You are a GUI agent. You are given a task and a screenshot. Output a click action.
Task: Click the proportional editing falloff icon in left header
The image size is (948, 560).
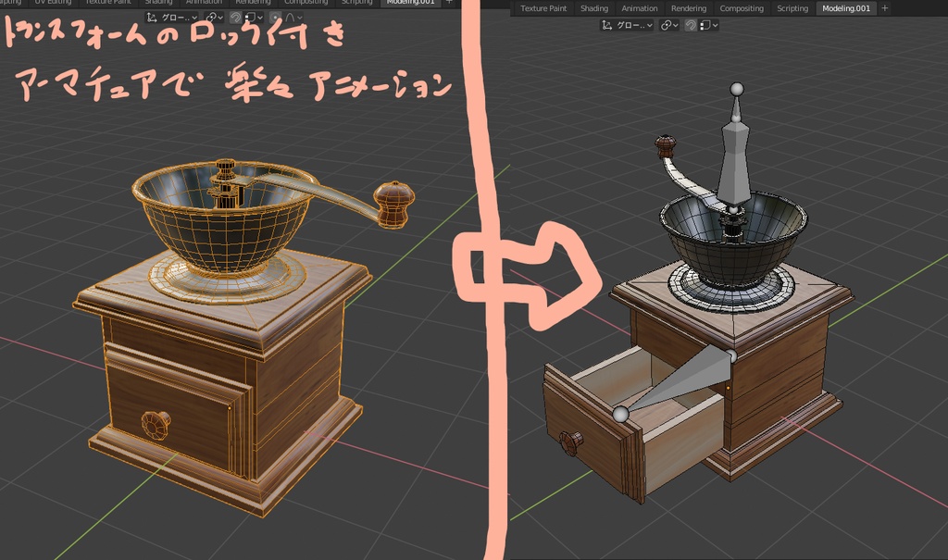click(x=291, y=16)
